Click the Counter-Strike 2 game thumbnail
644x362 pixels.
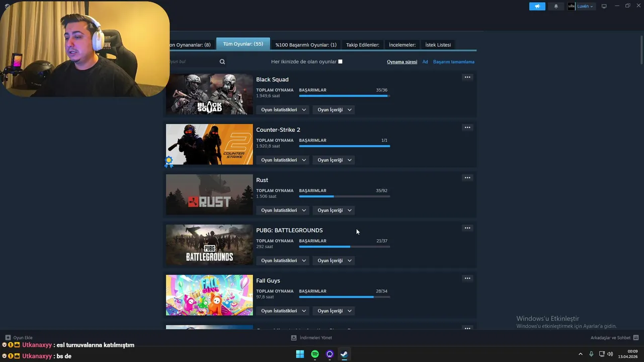(x=209, y=144)
